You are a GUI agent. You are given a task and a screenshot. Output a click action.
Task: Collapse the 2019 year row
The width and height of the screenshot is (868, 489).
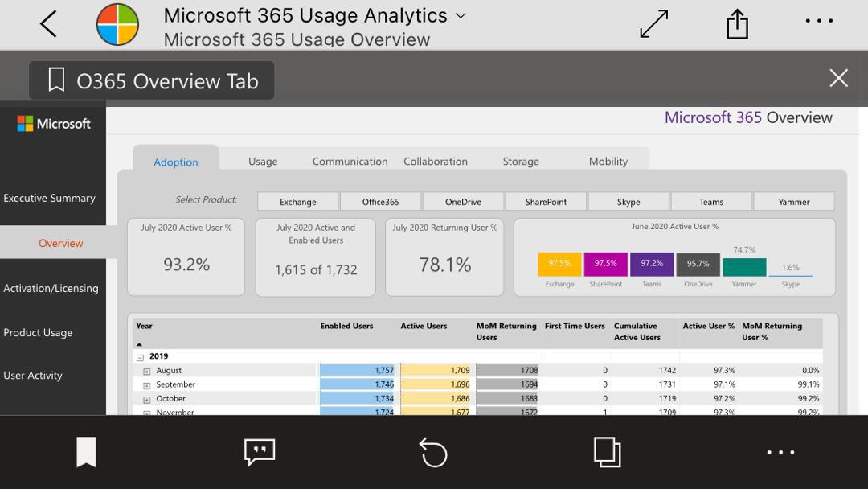click(x=140, y=357)
